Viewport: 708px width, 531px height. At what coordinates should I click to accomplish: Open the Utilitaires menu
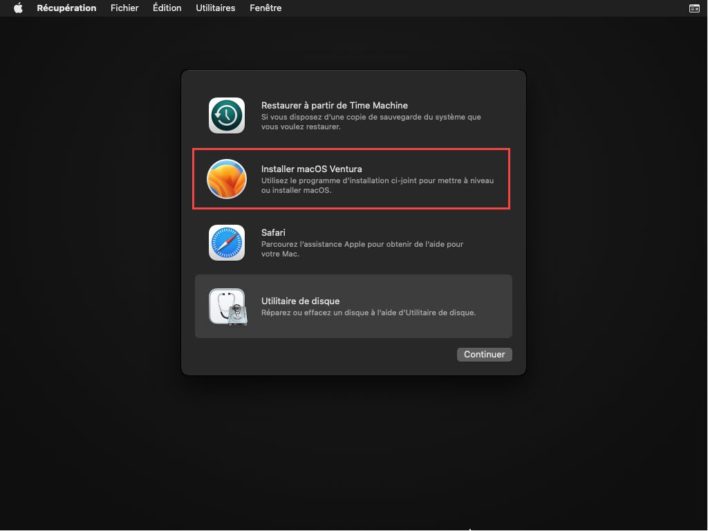coord(215,8)
